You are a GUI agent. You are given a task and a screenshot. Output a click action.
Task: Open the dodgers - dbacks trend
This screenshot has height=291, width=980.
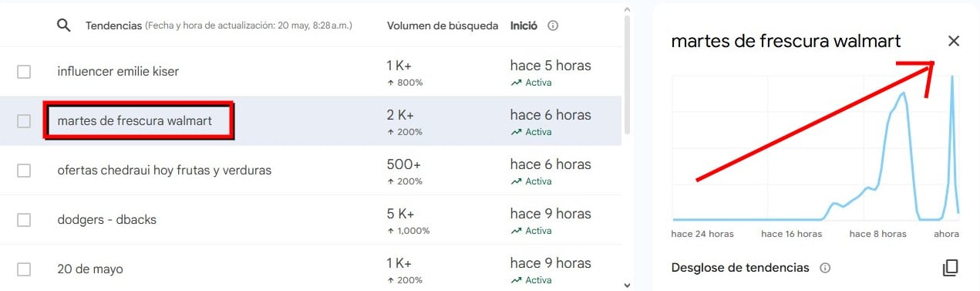106,220
